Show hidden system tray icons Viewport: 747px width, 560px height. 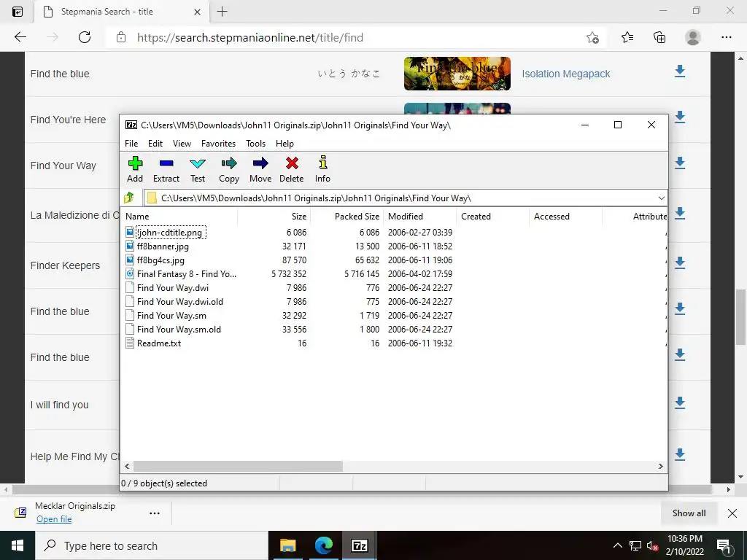pyautogui.click(x=617, y=545)
